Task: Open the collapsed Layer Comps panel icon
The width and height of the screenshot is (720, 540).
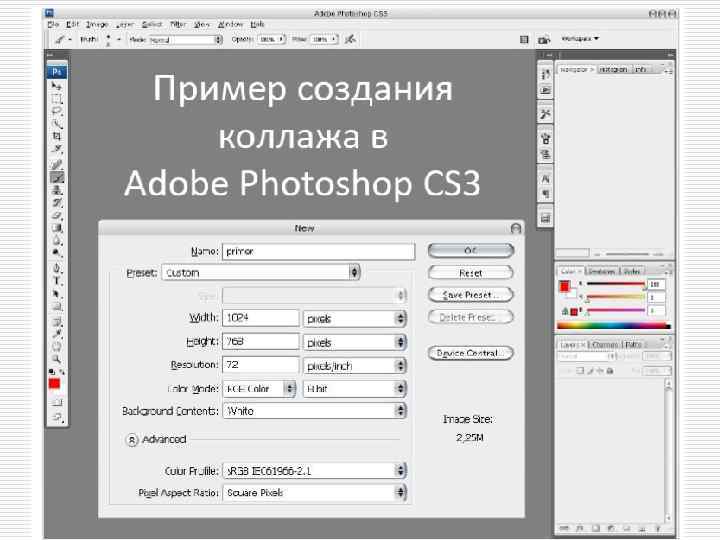Action: pos(545,219)
